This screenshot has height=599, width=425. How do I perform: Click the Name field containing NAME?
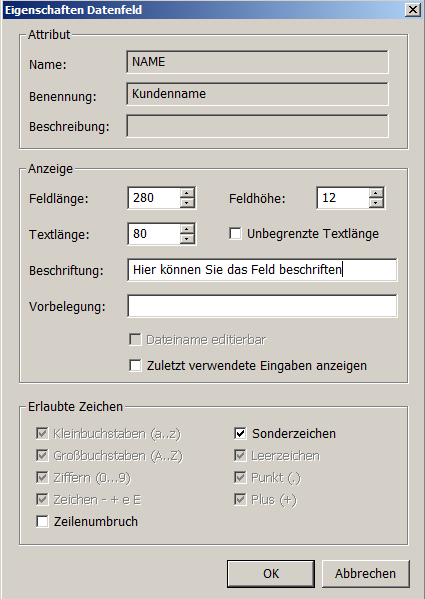pos(257,62)
